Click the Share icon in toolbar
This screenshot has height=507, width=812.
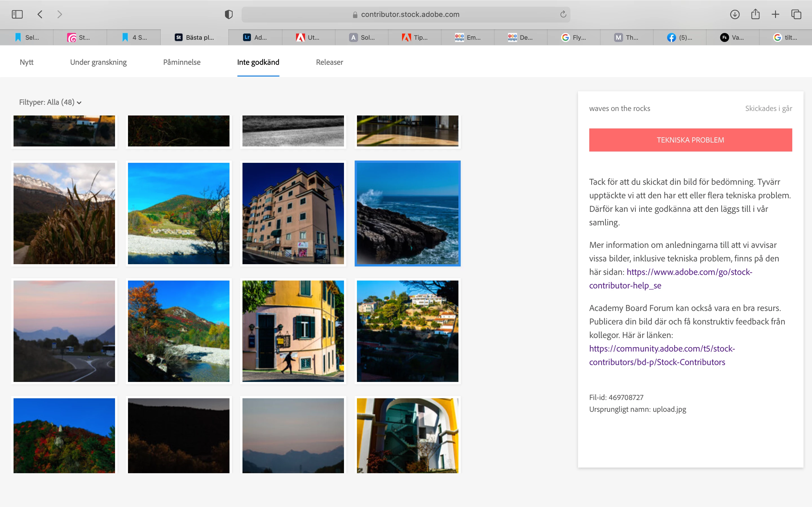pos(755,14)
